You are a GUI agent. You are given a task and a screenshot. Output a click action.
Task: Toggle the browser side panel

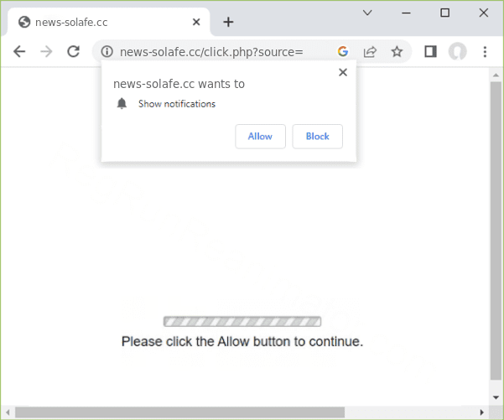[430, 52]
